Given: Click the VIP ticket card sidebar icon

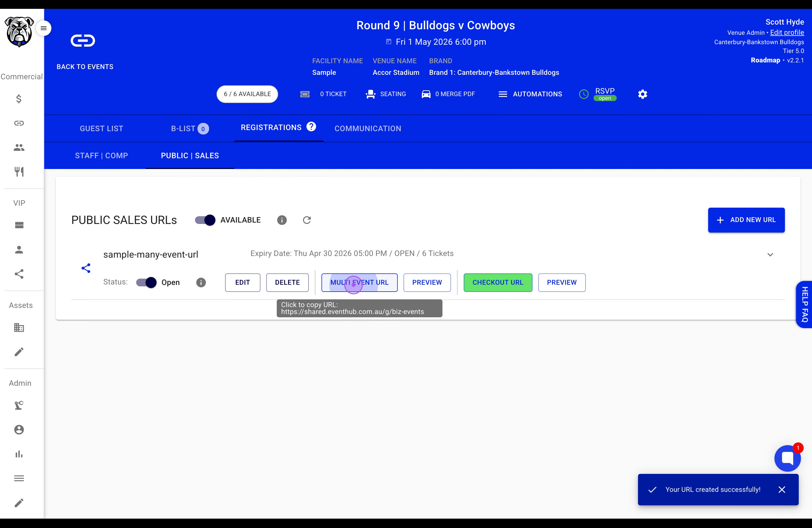Looking at the screenshot, I should click(19, 225).
